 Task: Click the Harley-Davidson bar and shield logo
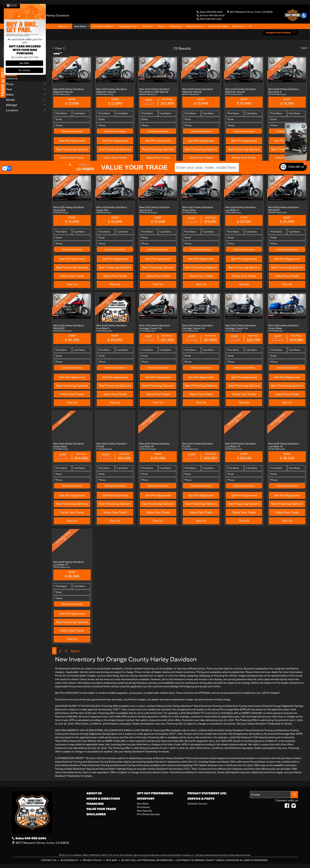coord(292,15)
